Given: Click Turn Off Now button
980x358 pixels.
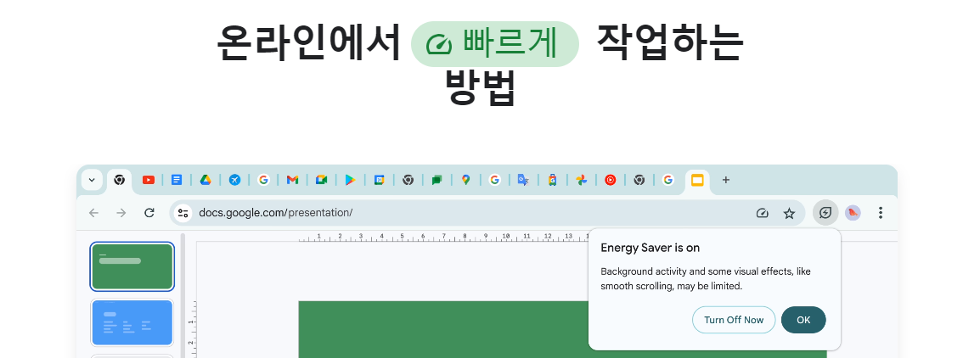Looking at the screenshot, I should tap(734, 320).
